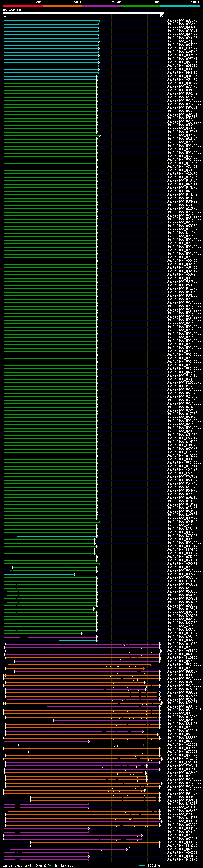The height and width of the screenshot is (868, 203).
Task: Select the UniRef100_Q84ZL0-2 label
Action: pos(184,710)
